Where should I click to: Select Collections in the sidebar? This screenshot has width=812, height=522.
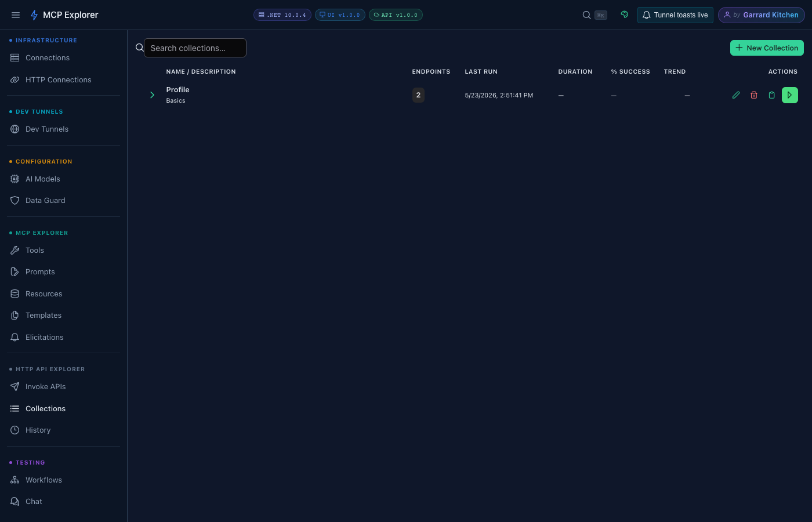tap(64, 409)
